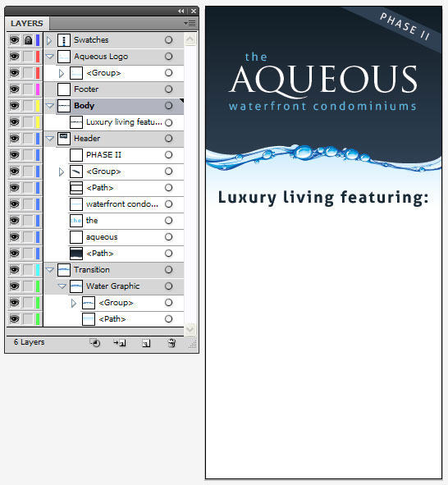This screenshot has width=448, height=485.
Task: Collapse the Header layer
Action: (x=49, y=139)
